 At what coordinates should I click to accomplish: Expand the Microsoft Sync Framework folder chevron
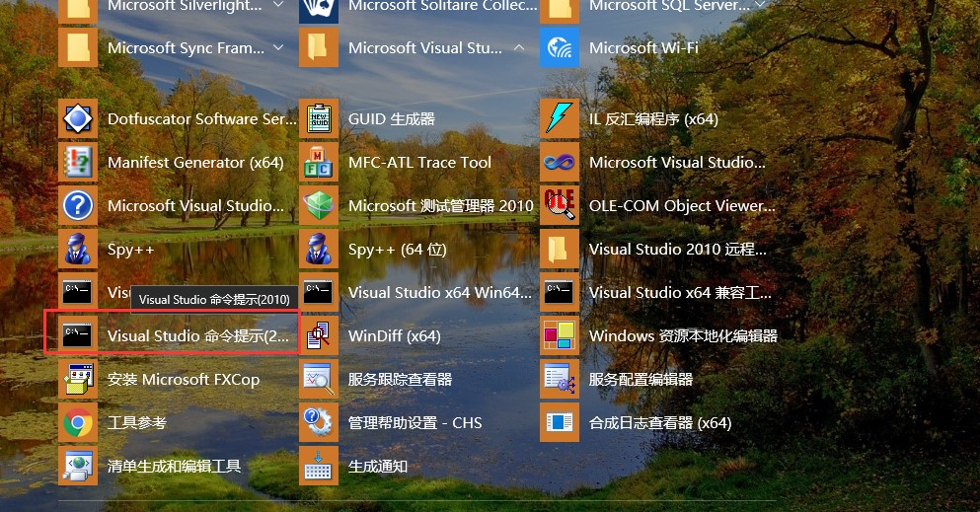pyautogui.click(x=278, y=47)
